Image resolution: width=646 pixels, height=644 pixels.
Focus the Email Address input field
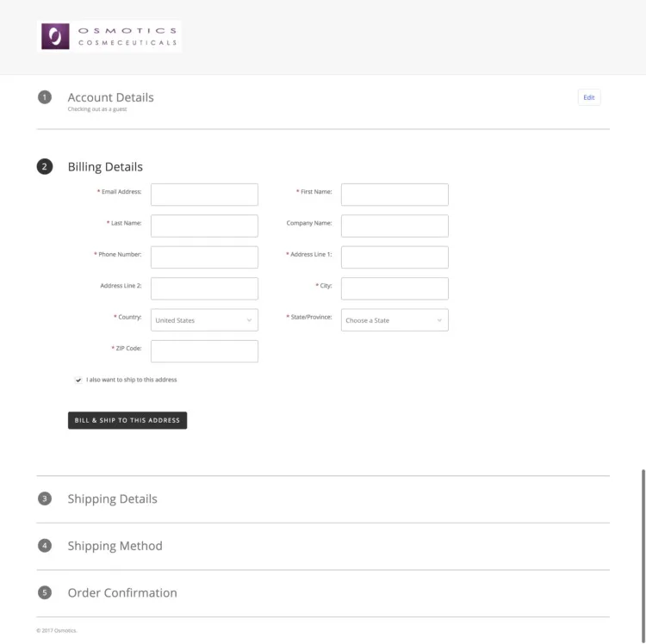point(204,195)
